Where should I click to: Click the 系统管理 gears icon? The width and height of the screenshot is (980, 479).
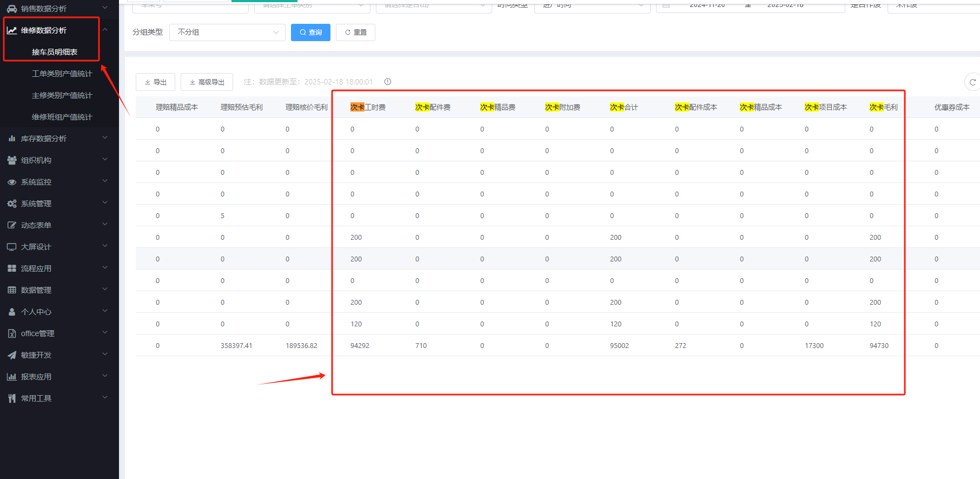coord(11,204)
